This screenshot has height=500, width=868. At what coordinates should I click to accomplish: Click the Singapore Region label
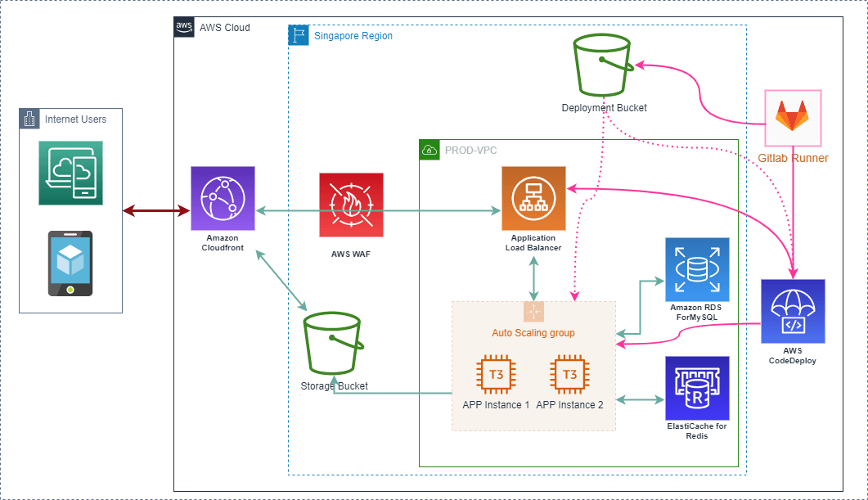pos(353,36)
